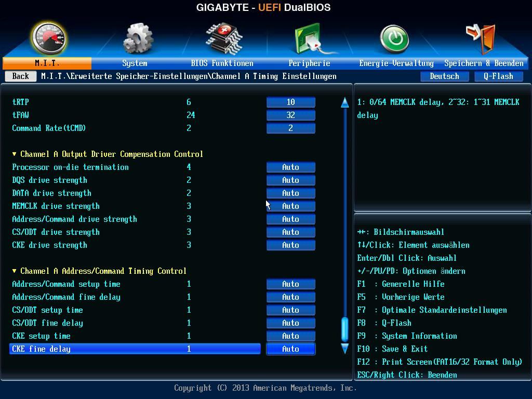Open MEMCLK drive strength Auto field
Screen dimensions: 532x399
[x=291, y=206]
